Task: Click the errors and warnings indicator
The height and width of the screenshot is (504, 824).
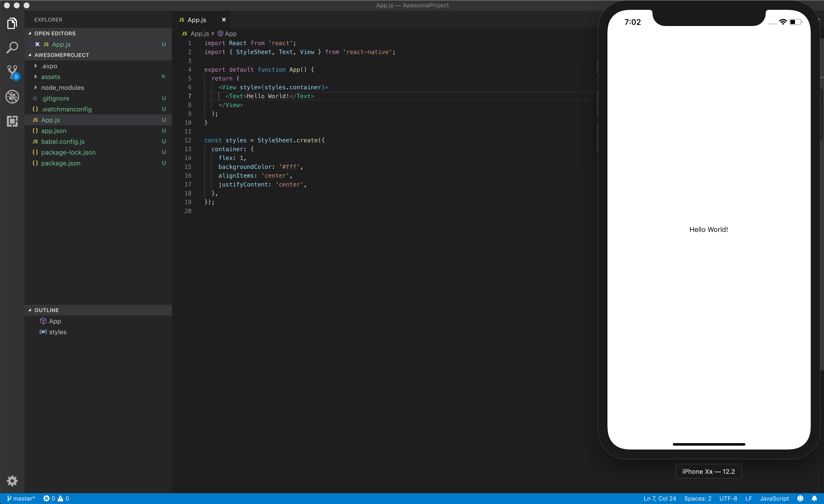Action: click(56, 498)
